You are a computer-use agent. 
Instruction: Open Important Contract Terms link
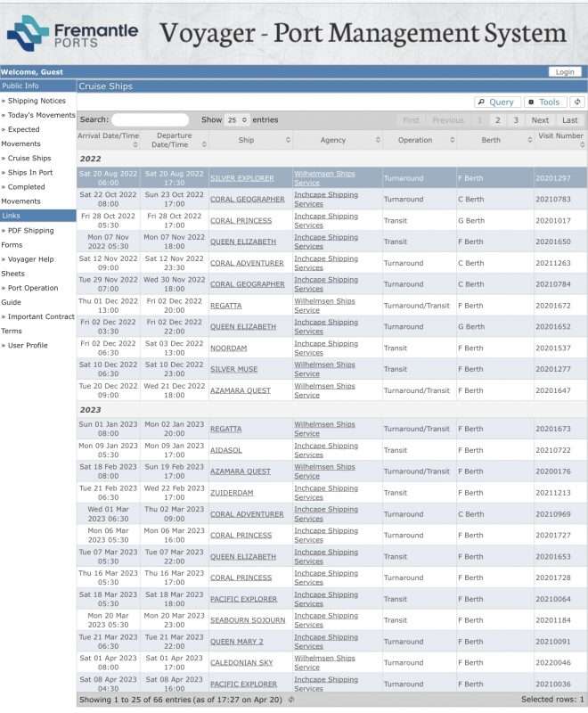(x=37, y=324)
